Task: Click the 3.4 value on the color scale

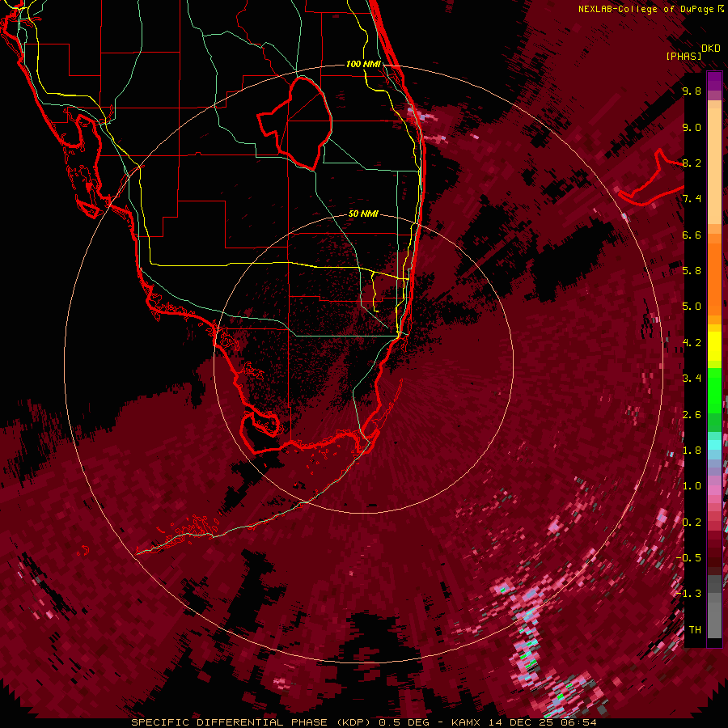Action: click(692, 379)
